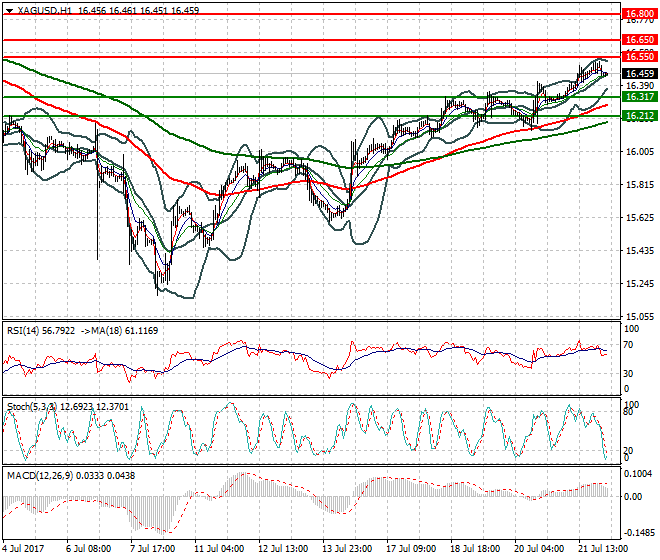Click the 15.055 price scale value
660x560 pixels.
tap(640, 317)
